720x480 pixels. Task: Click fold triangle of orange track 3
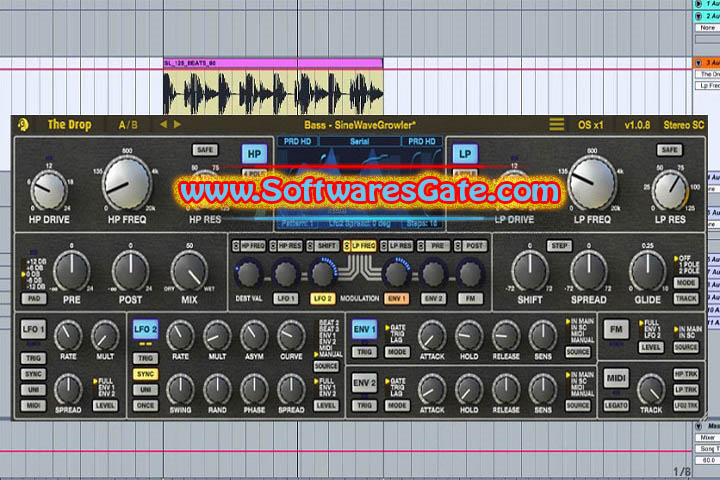click(x=698, y=62)
